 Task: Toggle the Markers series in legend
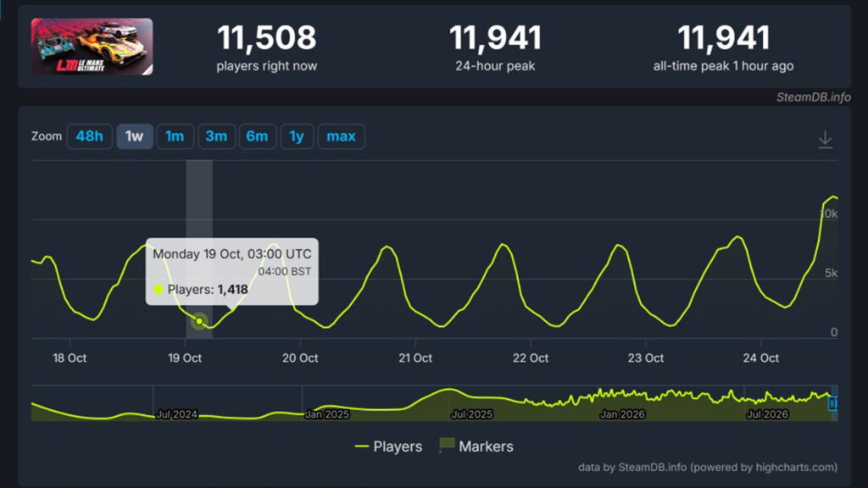click(x=476, y=446)
